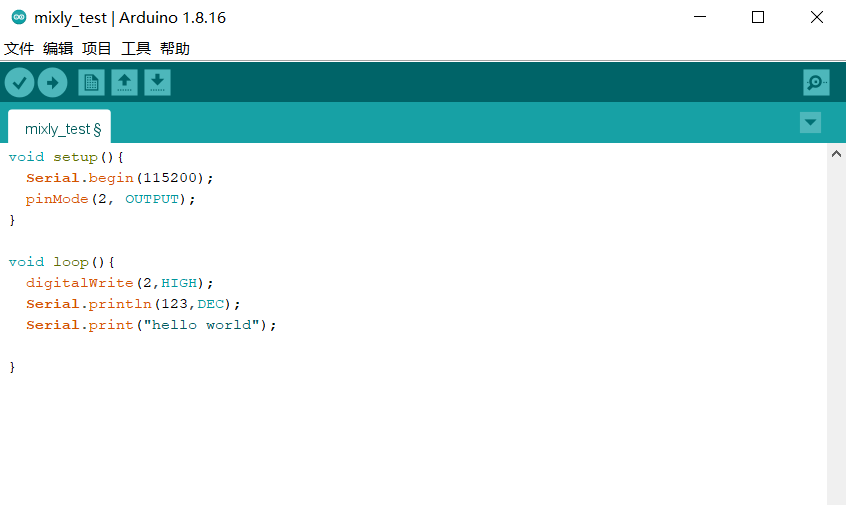Open the Serial Monitor magnifier icon
Viewport: 846px width, 505px height.
tap(816, 83)
